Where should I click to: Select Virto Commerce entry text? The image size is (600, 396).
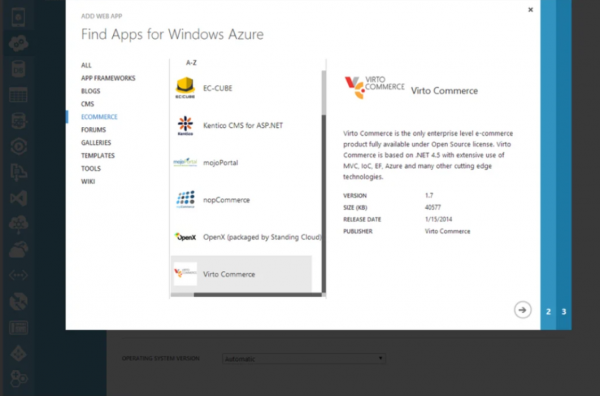(x=229, y=274)
